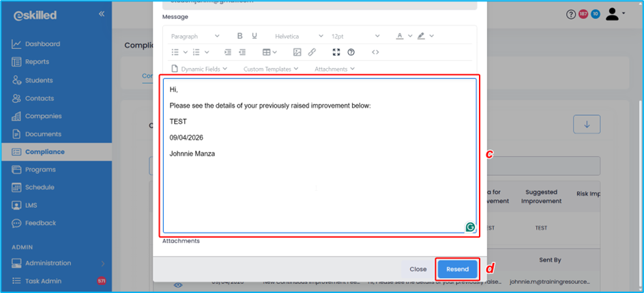This screenshot has width=644, height=293.
Task: Open the Custom Templates menu
Action: pos(271,69)
